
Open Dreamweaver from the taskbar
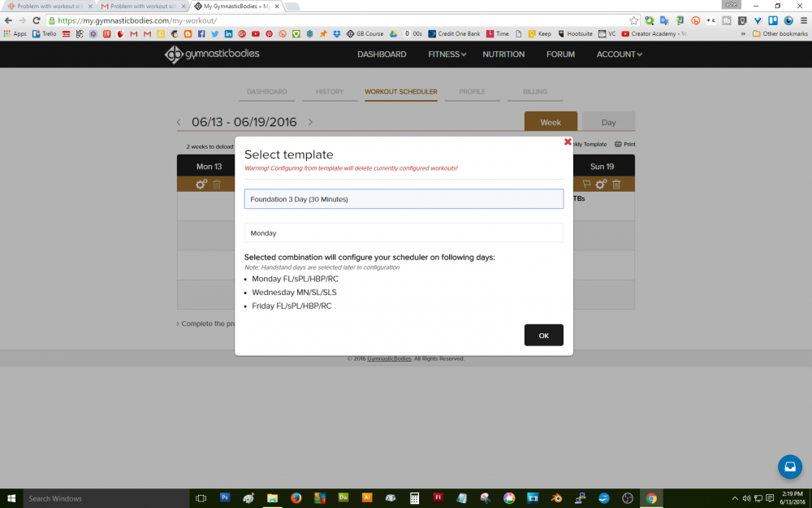[343, 497]
